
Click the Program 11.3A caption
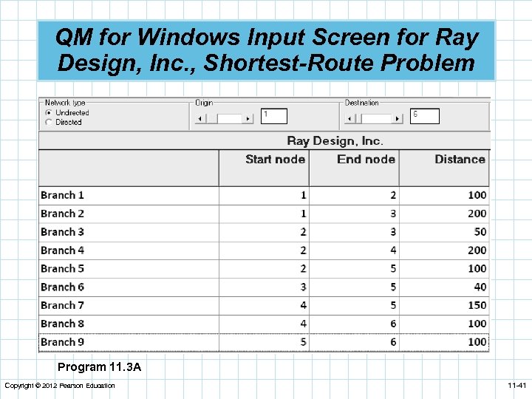point(100,367)
